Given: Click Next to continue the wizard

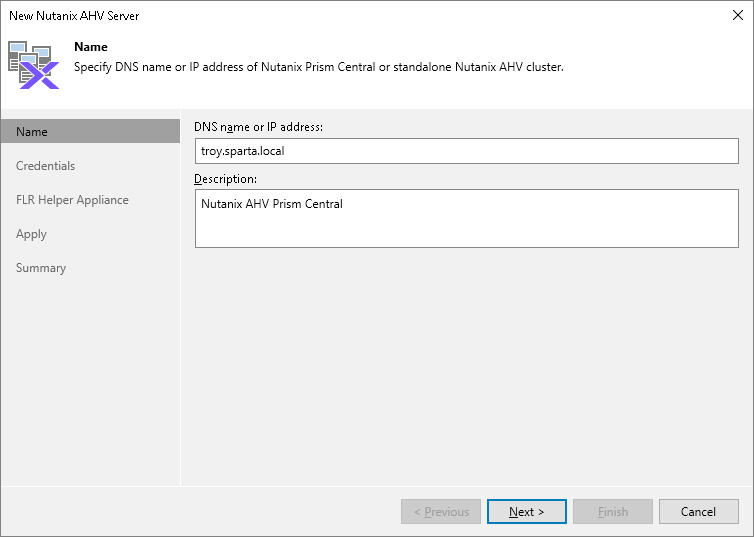Looking at the screenshot, I should click(x=526, y=512).
